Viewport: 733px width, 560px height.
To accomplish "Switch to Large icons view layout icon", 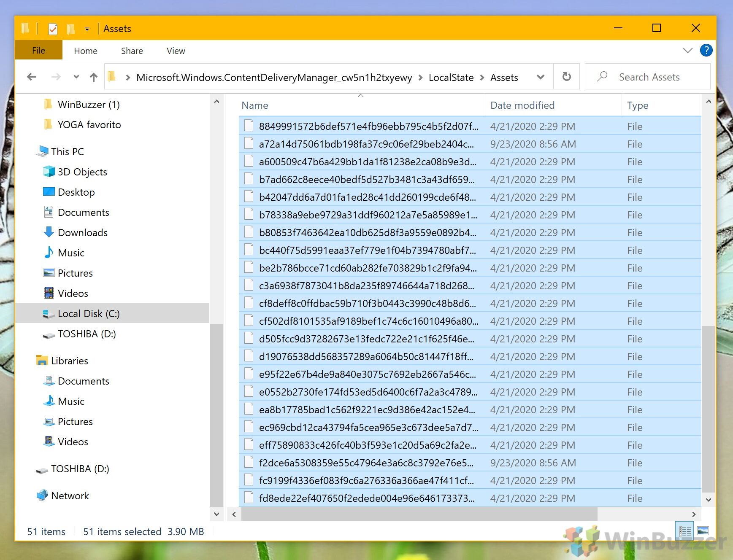I will (x=703, y=531).
